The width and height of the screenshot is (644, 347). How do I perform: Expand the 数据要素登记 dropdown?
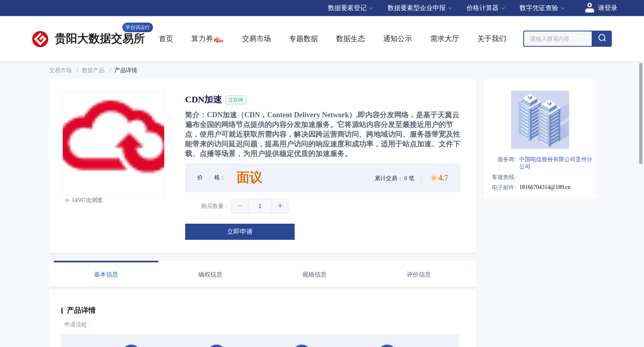(x=351, y=8)
